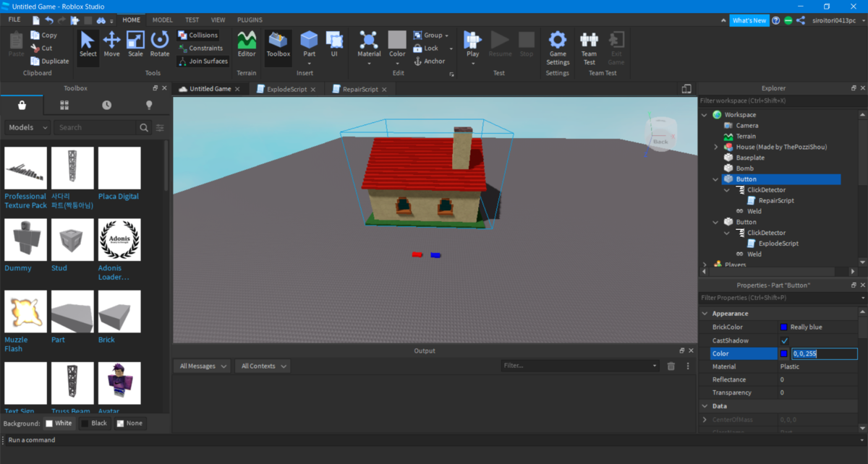Click the What's New button
Screen dimensions: 868x464
click(x=749, y=20)
